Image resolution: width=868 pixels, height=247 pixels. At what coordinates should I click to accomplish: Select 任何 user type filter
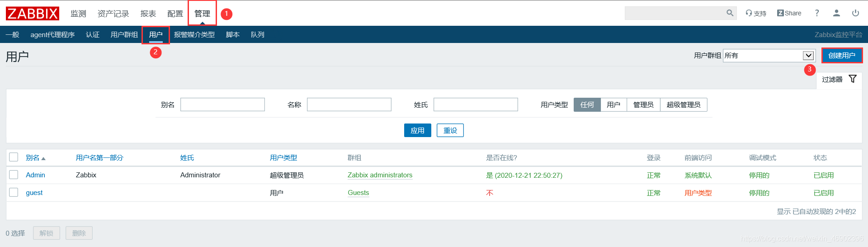click(587, 104)
